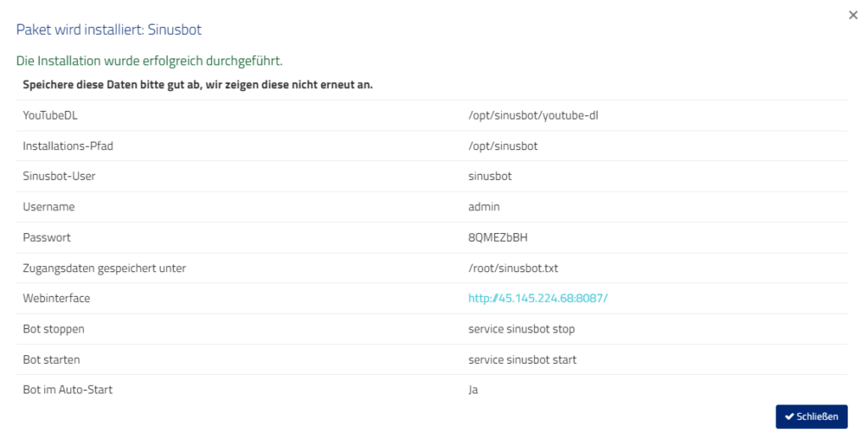868x446 pixels.
Task: Click the 'Ja' auto-start value
Action: click(473, 389)
